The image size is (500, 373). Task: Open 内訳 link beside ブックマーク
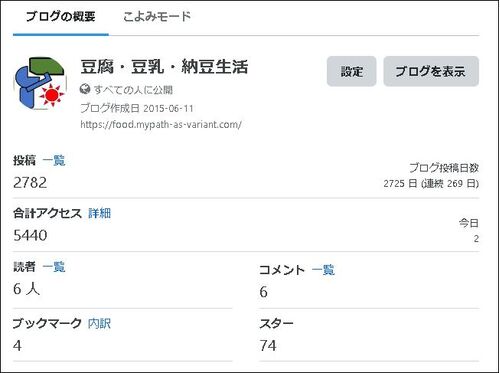[99, 323]
